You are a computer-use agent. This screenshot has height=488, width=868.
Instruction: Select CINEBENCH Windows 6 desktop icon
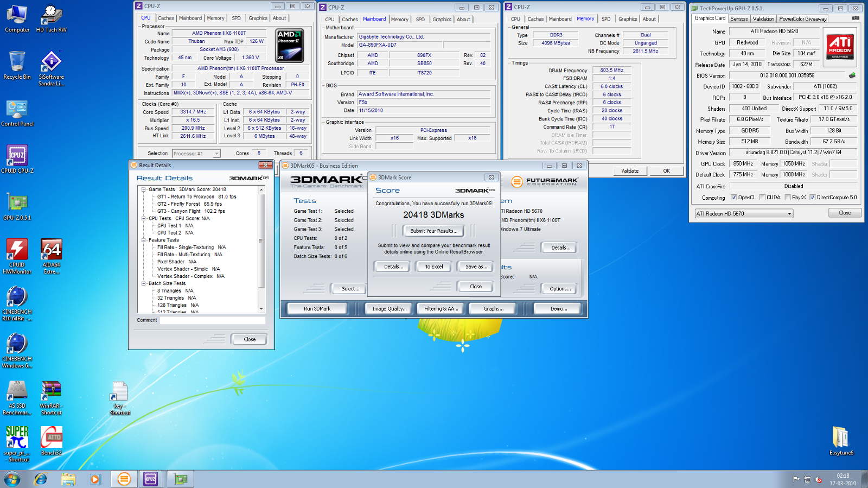[17, 351]
